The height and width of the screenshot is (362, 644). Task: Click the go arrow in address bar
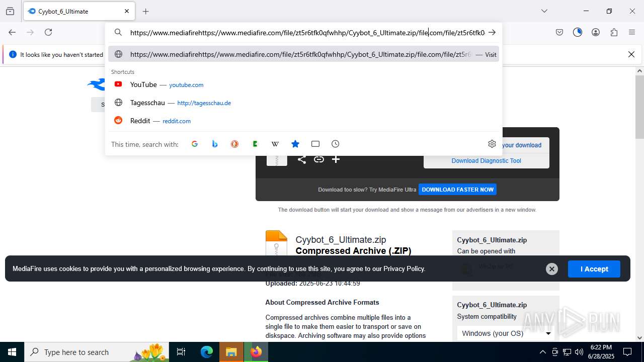coord(492,32)
